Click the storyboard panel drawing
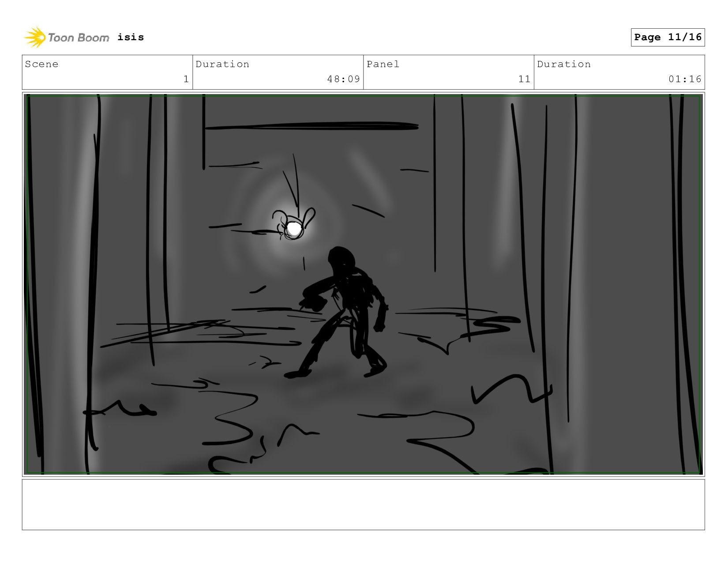Screen dimensions: 728x563 (364, 284)
